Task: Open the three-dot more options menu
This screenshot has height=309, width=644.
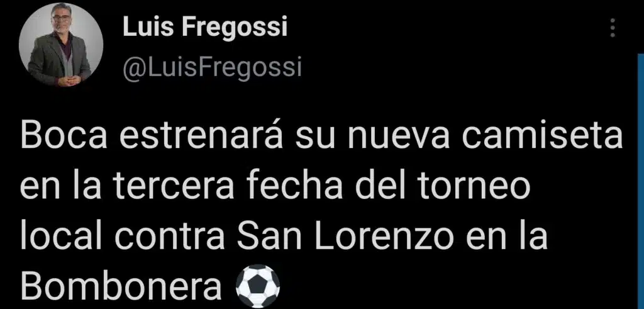Action: (x=613, y=28)
